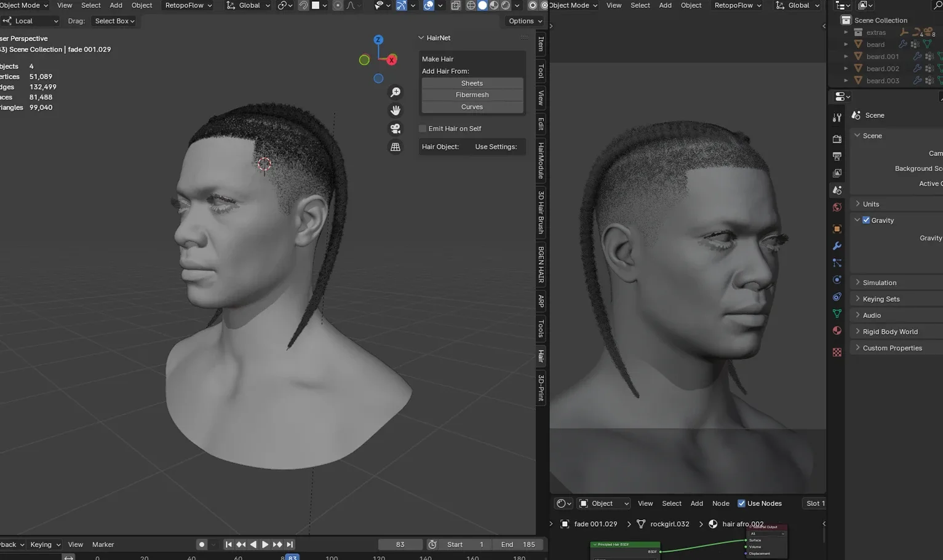Switch to the 3D Hair Brush tab
Image resolution: width=943 pixels, height=560 pixels.
pos(541,212)
